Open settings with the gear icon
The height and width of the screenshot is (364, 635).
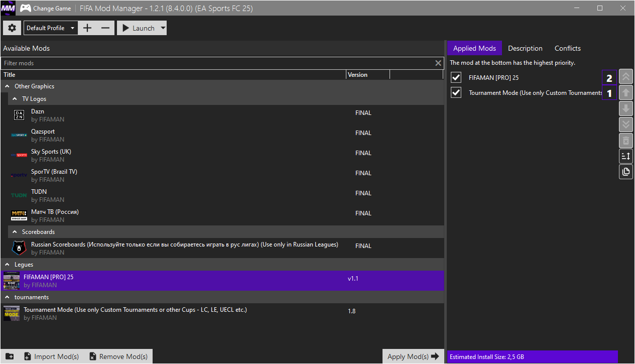tap(12, 28)
